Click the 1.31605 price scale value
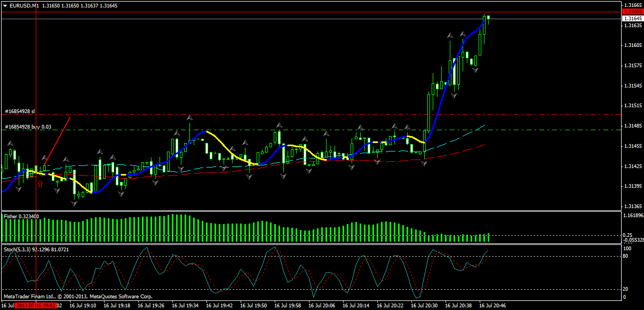Viewport: 644px width, 310px height. pyautogui.click(x=633, y=45)
